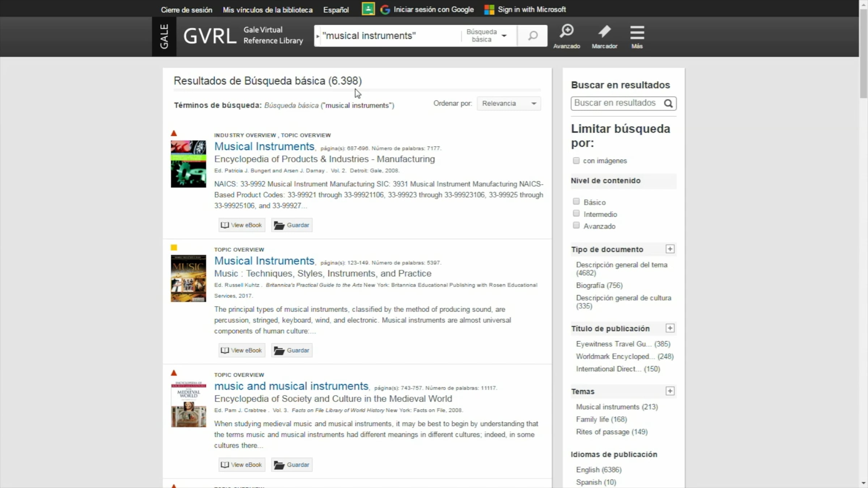Click the GVRL logo
This screenshot has height=488, width=868.
(210, 36)
